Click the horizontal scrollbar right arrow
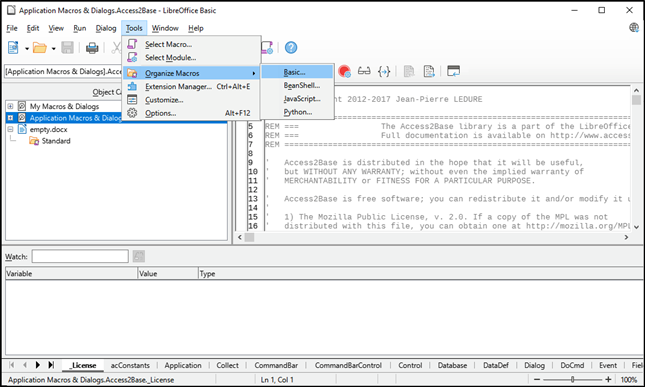Viewport: 645px width, 387px height. point(626,237)
